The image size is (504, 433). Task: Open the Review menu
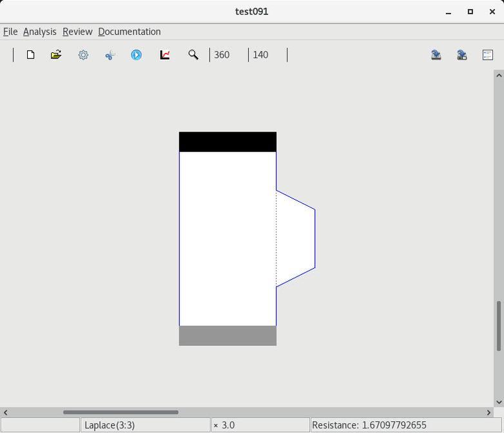coord(77,32)
